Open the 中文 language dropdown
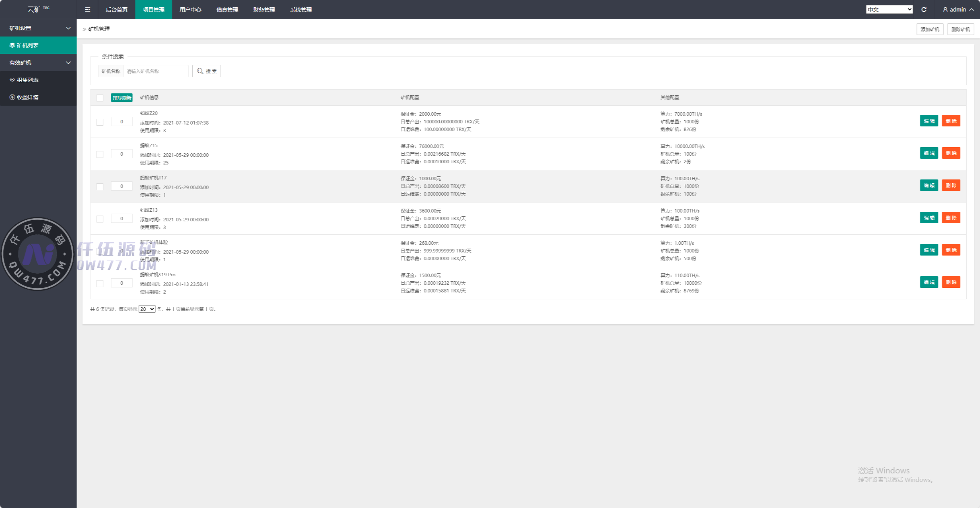 (x=889, y=10)
